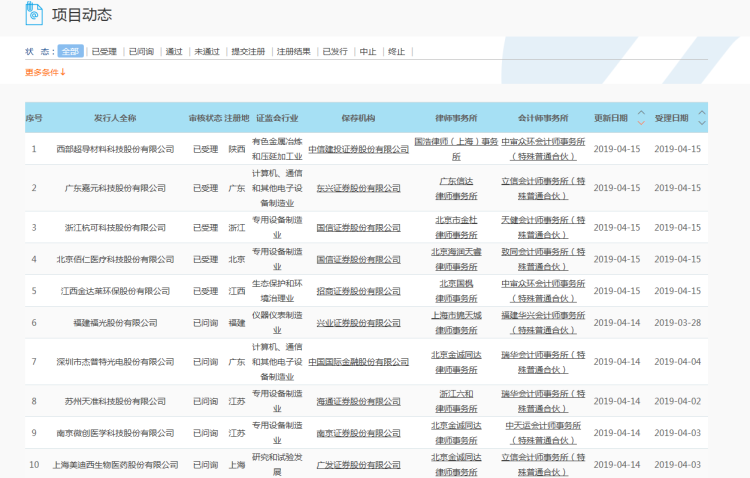Image resolution: width=750 pixels, height=478 pixels.
Task: Open 国浩律师（上海）事务所 link
Action: click(456, 149)
